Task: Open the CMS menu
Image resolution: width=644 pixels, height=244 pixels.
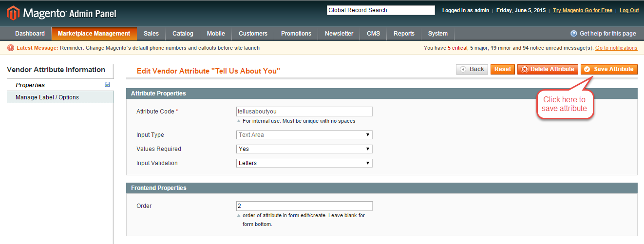Action: [374, 34]
